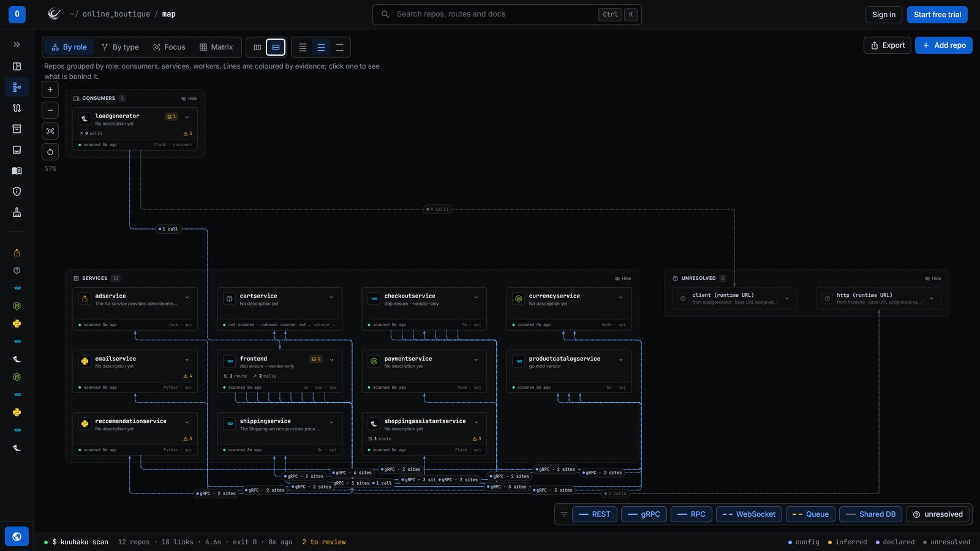The height and width of the screenshot is (551, 980).
Task: Open the dashboard layout icon in sidebar
Action: click(x=17, y=66)
